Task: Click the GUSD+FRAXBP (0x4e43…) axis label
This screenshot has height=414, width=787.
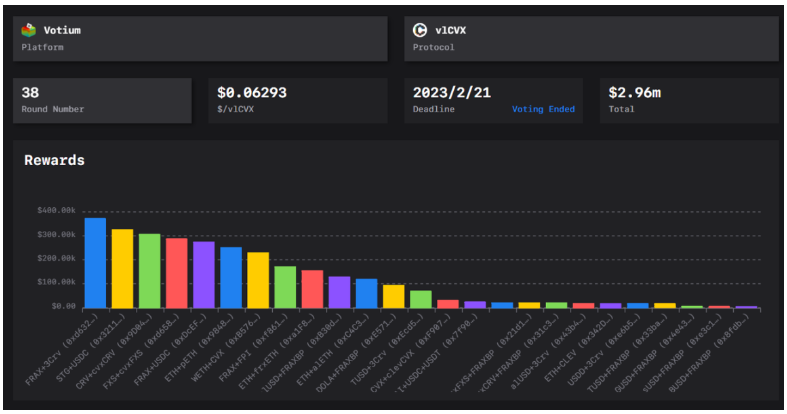Action: [x=653, y=352]
